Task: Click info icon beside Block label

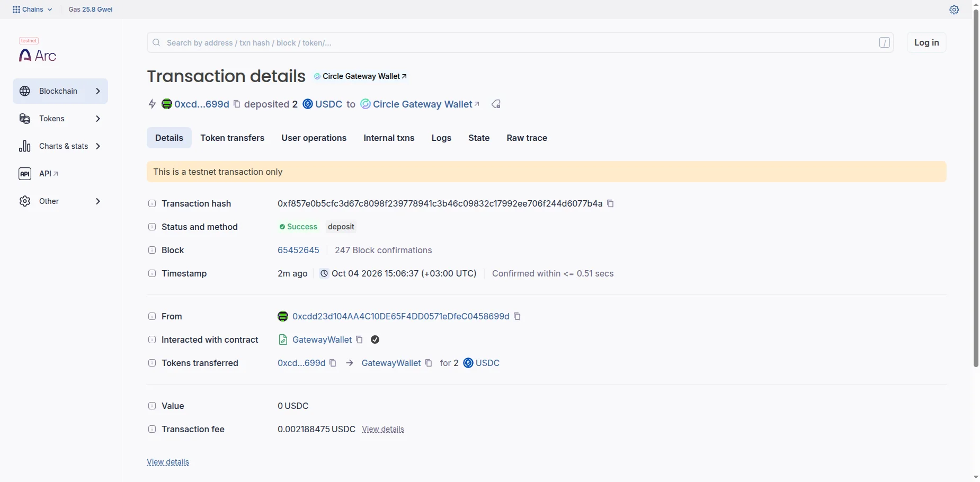Action: (152, 250)
